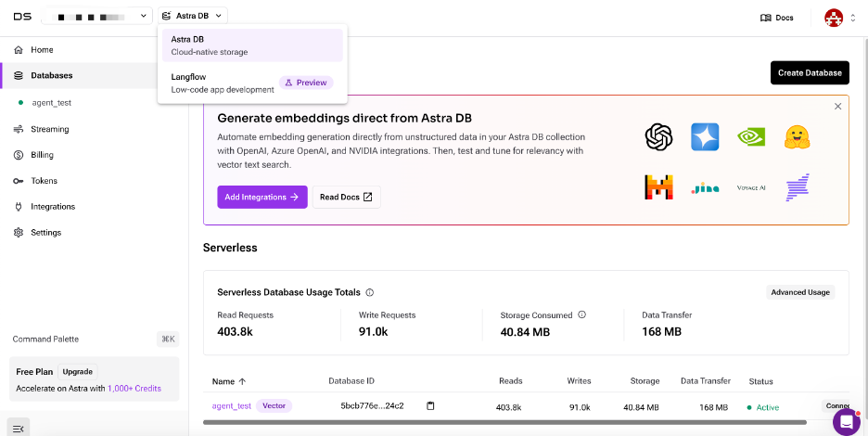Screen dimensions: 868x436
Task: Click the OpenAI logo icon
Action: pos(658,136)
